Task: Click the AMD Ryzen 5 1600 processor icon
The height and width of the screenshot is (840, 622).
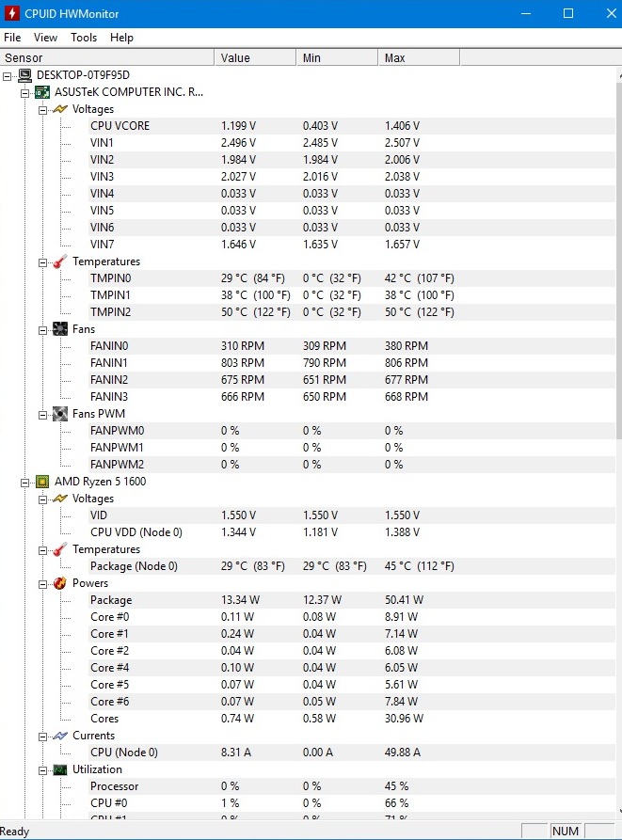Action: point(42,482)
